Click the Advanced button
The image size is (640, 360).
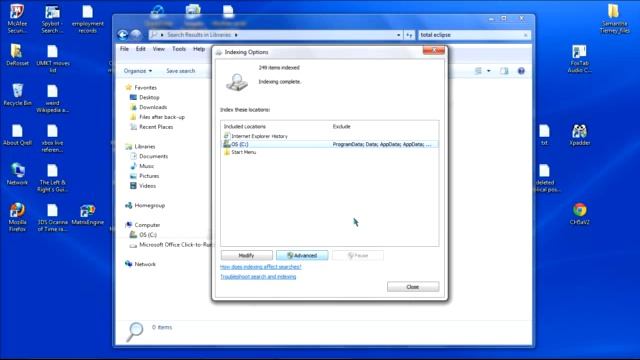point(302,256)
